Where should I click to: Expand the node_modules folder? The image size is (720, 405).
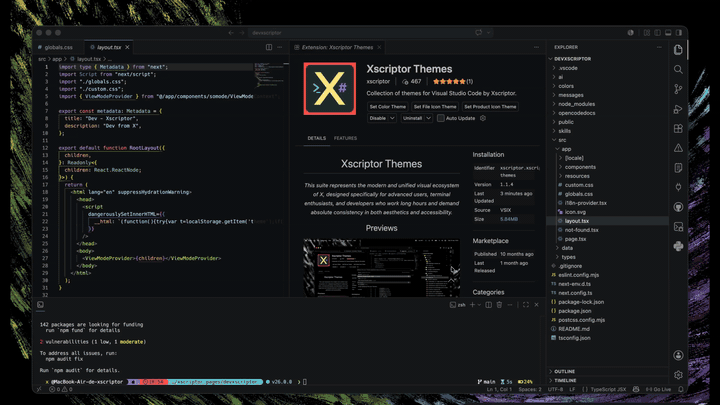click(x=576, y=104)
